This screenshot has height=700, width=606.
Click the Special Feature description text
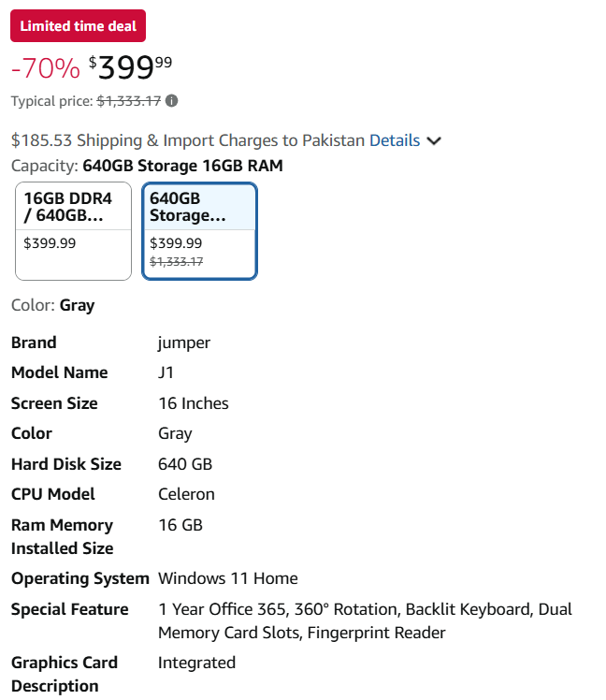(x=365, y=620)
